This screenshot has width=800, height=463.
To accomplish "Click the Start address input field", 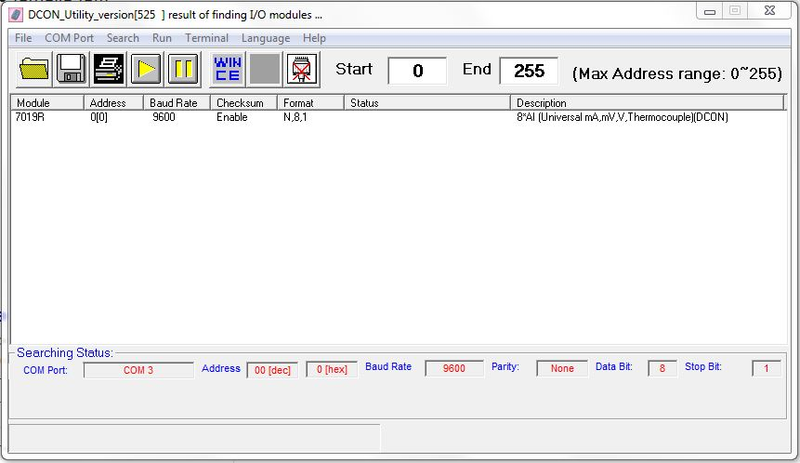I will pos(417,71).
